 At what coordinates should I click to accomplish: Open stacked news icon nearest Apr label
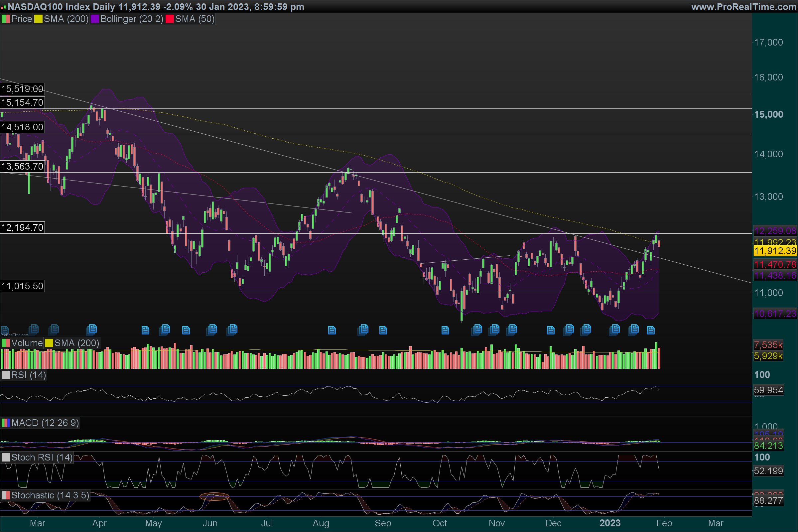click(x=92, y=329)
